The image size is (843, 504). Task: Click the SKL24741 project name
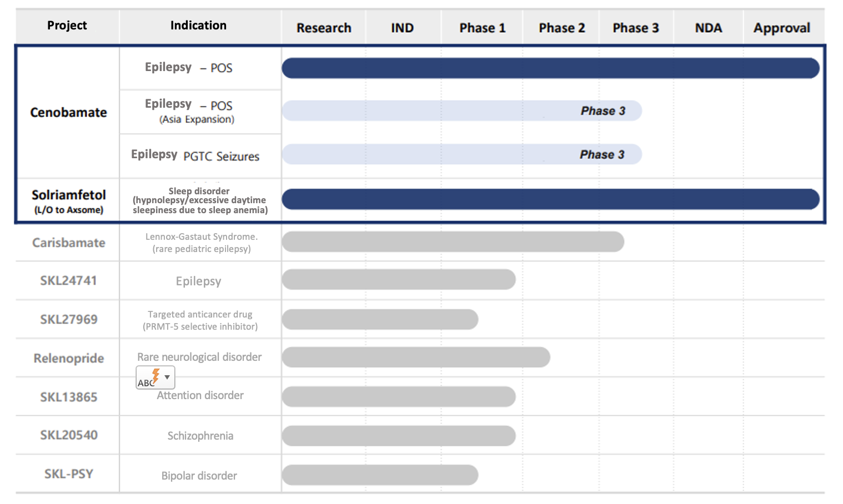[x=68, y=281]
